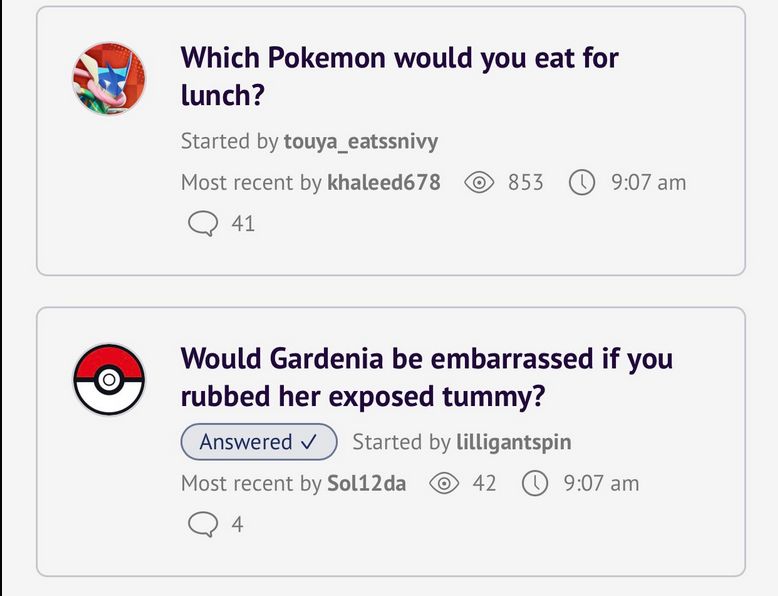Click the Answered badge
778x596 pixels.
click(259, 442)
